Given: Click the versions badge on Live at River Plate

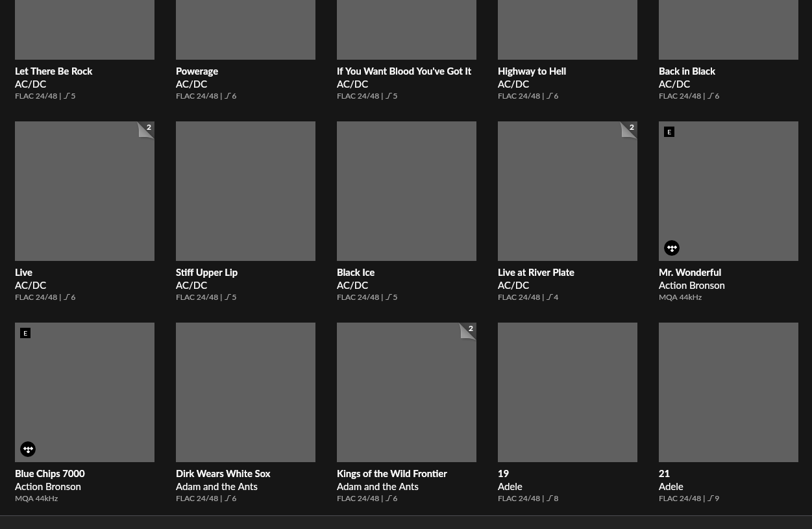Looking at the screenshot, I should tap(629, 130).
